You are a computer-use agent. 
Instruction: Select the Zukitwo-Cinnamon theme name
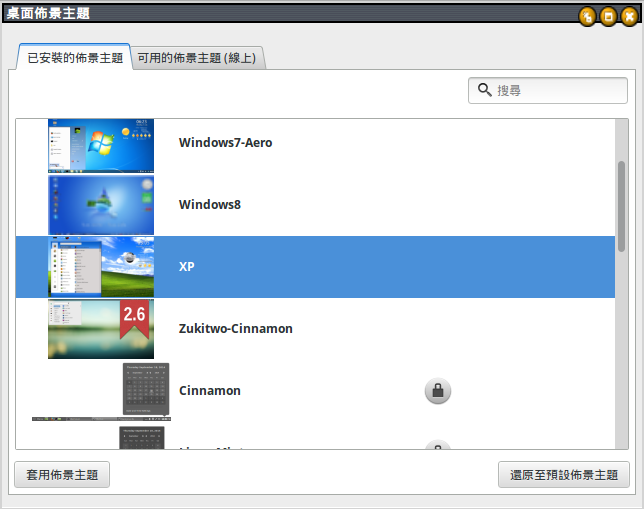coord(236,329)
